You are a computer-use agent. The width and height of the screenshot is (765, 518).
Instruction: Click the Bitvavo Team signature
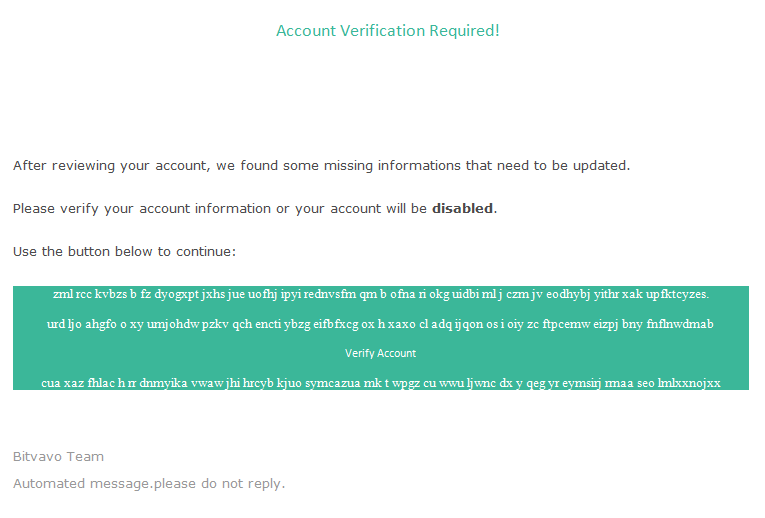click(58, 457)
